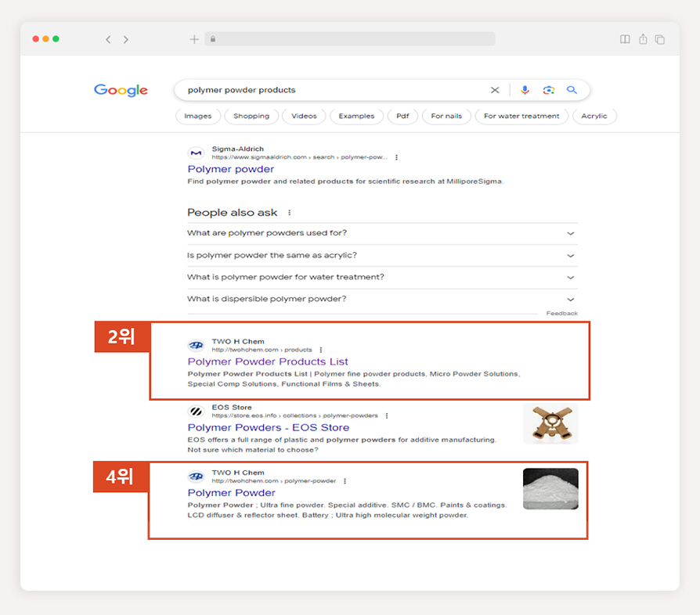Open a new tab with the plus icon
The image size is (700, 615).
click(x=194, y=39)
